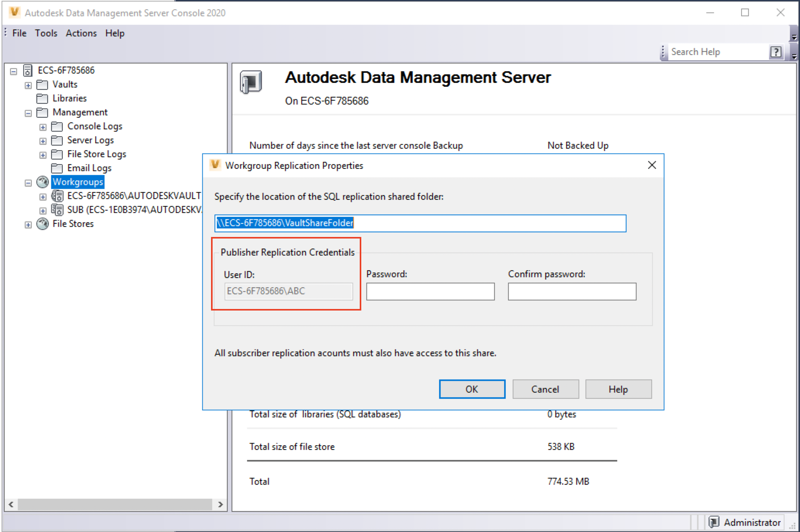Close the Workgroup Replication Properties dialog
Image resolution: width=800 pixels, height=532 pixels.
652,165
